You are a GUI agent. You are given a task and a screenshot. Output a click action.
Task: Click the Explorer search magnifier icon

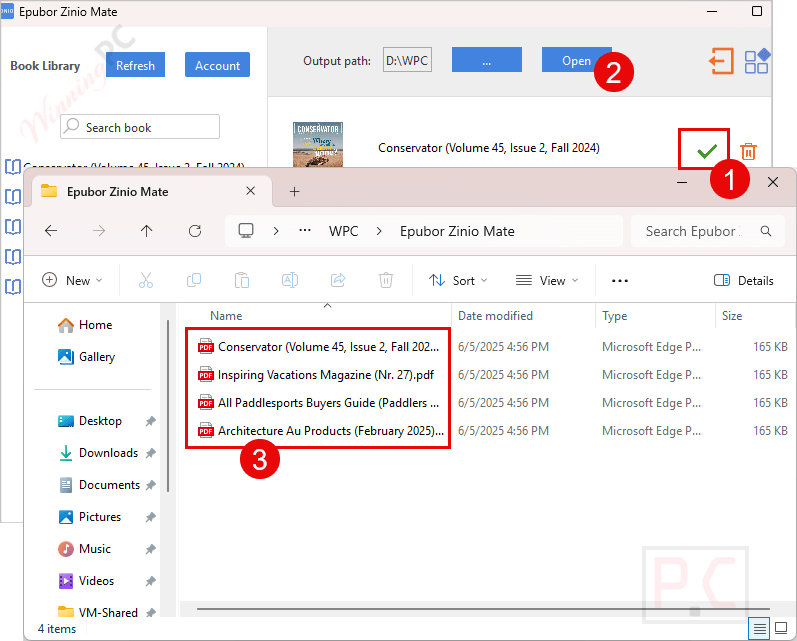click(x=766, y=231)
